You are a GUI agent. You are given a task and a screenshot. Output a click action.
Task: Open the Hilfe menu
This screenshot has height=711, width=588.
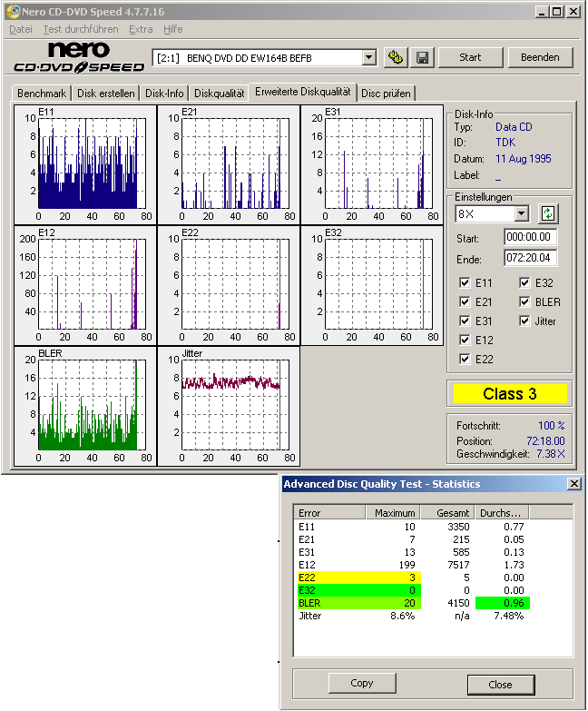pos(173,29)
